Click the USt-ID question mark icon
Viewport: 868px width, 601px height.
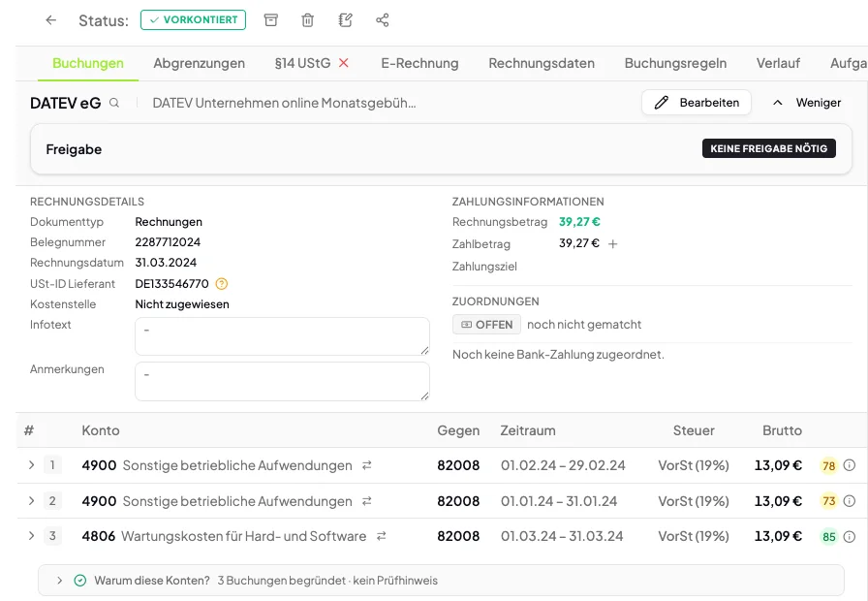[222, 284]
